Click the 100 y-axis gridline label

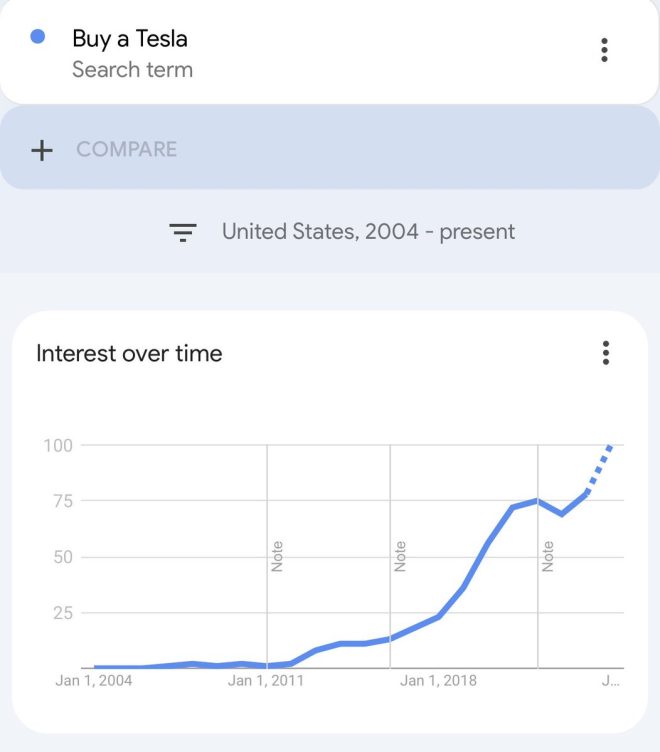[x=58, y=446]
